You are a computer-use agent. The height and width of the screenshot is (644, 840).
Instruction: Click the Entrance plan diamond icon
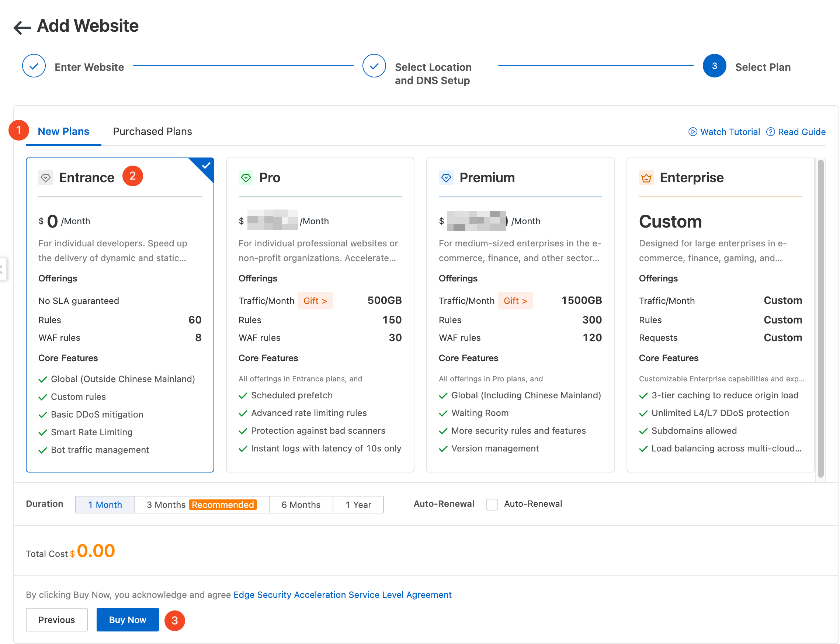pyautogui.click(x=46, y=178)
